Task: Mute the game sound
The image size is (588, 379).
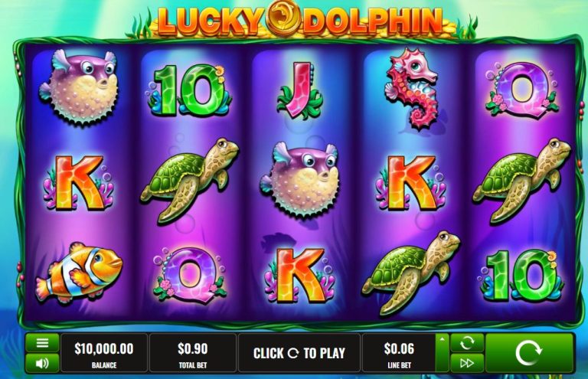Action: (x=42, y=363)
